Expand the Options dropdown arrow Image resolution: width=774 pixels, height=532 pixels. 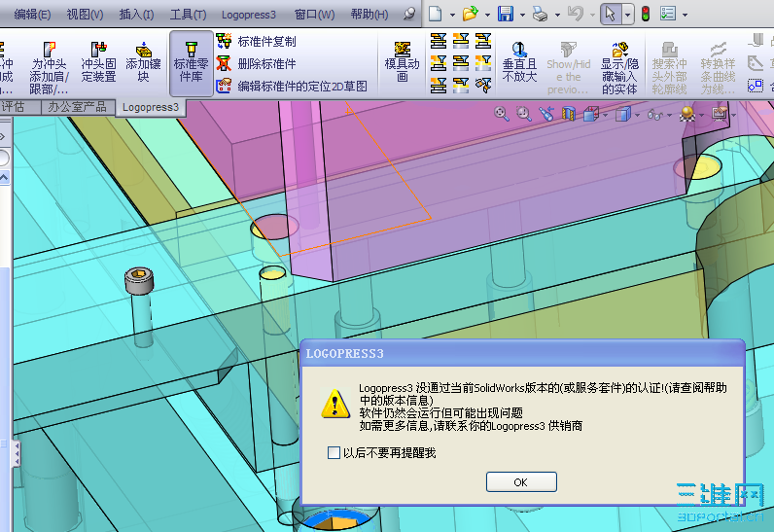click(x=685, y=15)
